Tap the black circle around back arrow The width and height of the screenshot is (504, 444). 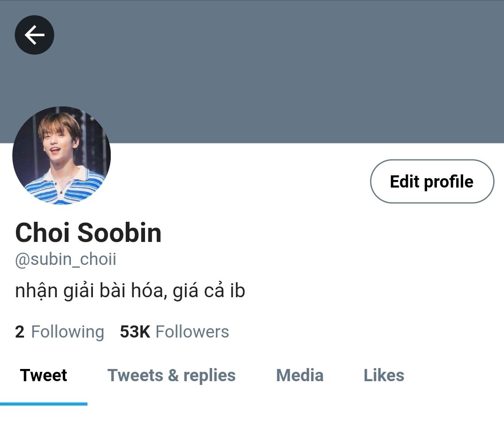click(x=34, y=35)
